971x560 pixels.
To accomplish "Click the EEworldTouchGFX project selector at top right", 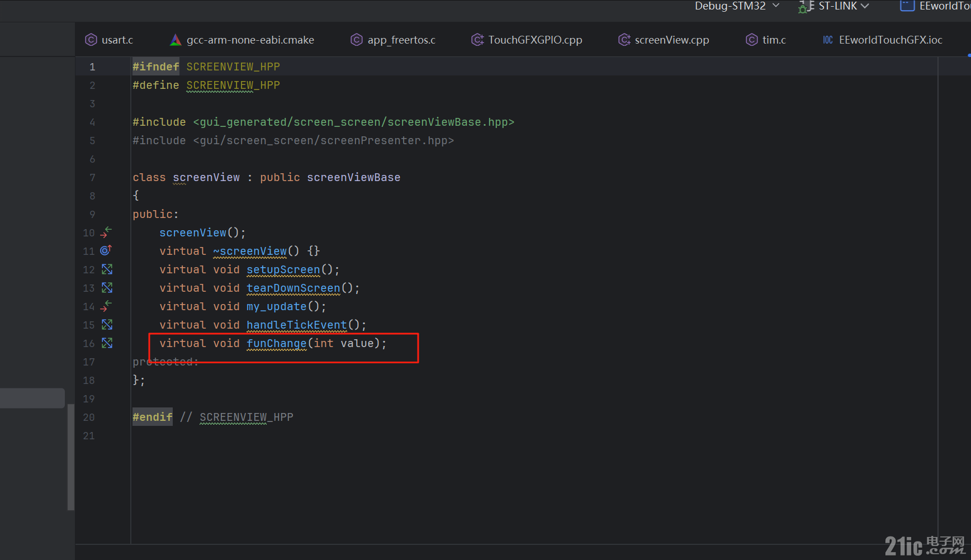I will 935,6.
